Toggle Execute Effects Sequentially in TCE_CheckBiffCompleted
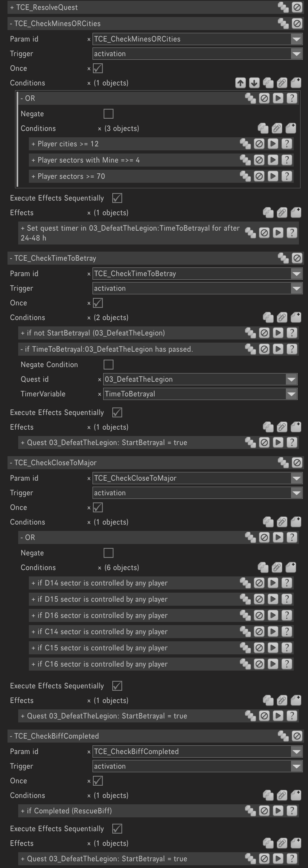Viewport: 308px width, 868px height. 117,828
